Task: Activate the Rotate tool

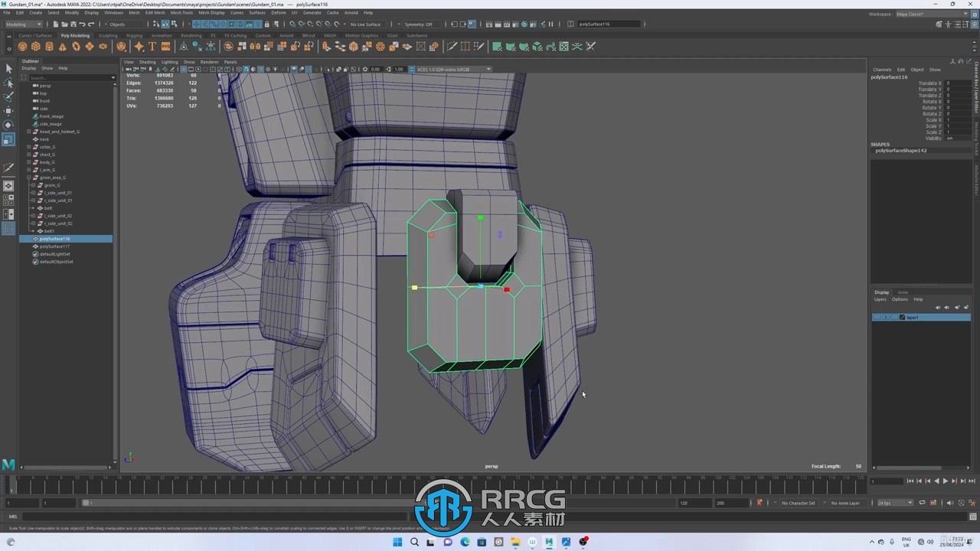Action: coord(8,125)
